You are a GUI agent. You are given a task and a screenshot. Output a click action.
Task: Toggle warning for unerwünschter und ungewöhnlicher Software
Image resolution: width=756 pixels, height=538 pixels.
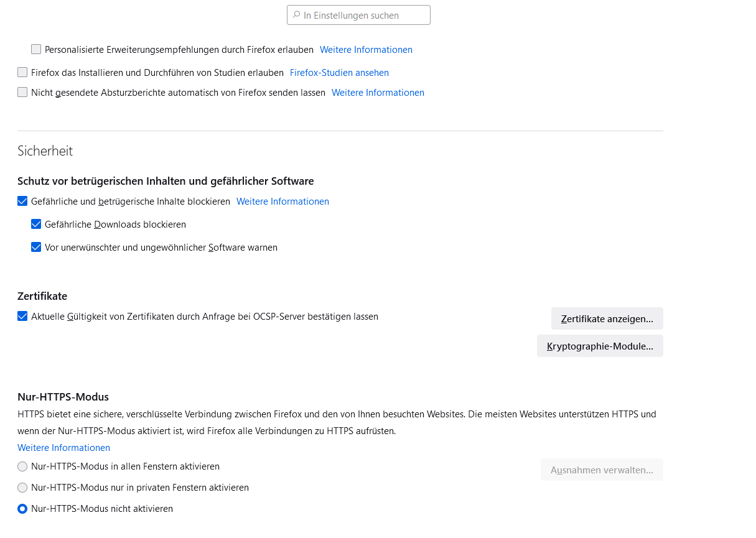36,247
